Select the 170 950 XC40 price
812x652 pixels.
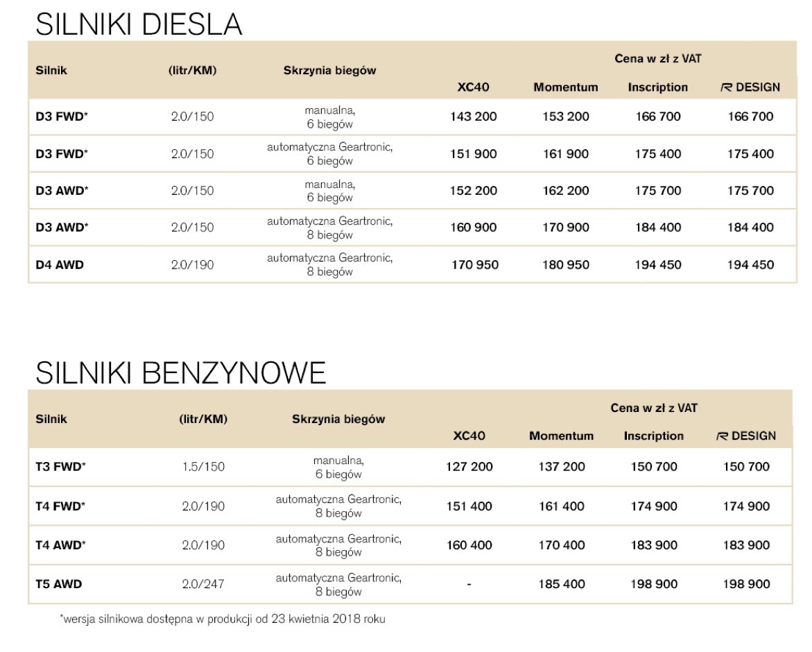click(474, 264)
